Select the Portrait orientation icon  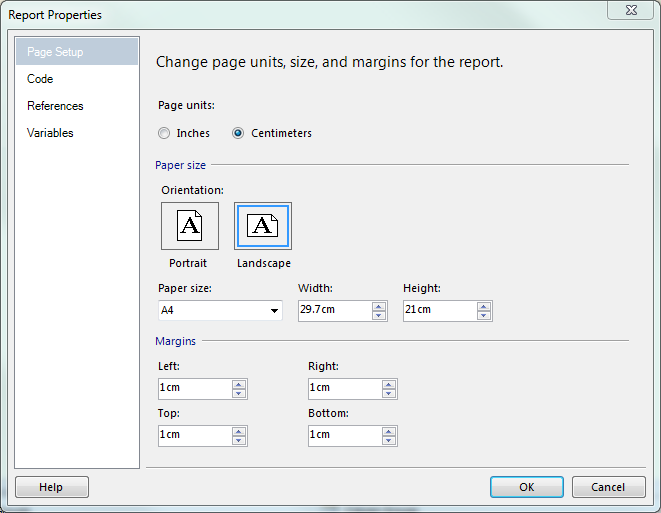189,226
